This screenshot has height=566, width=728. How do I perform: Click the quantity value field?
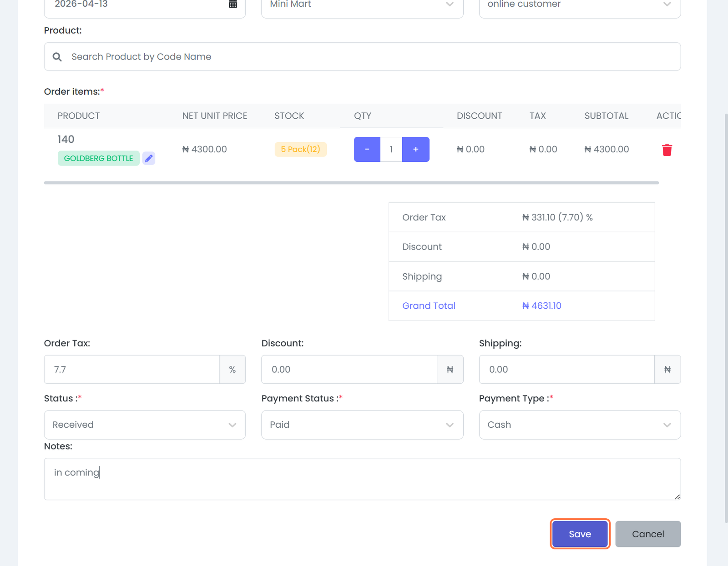click(x=391, y=149)
